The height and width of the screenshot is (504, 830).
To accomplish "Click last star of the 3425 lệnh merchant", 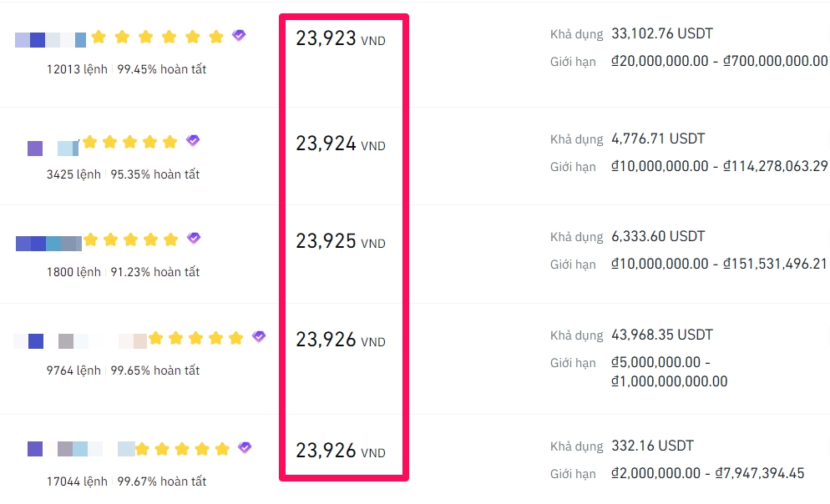I will (170, 142).
